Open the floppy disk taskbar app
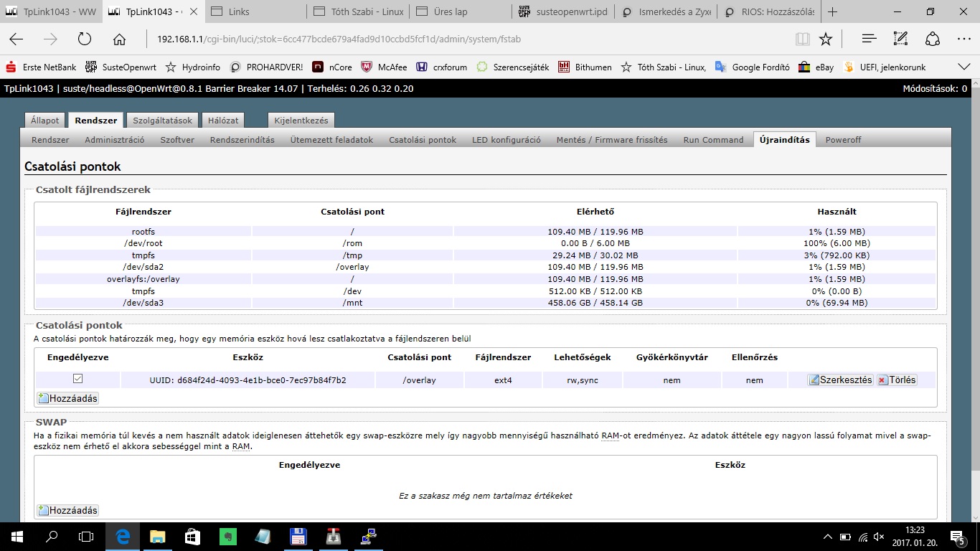The width and height of the screenshot is (980, 551). (x=298, y=536)
